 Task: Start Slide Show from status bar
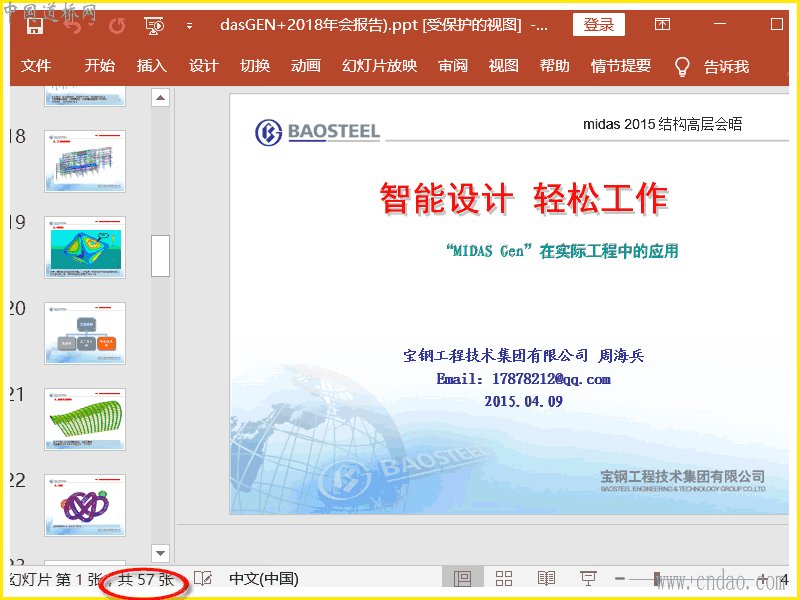pyautogui.click(x=588, y=579)
